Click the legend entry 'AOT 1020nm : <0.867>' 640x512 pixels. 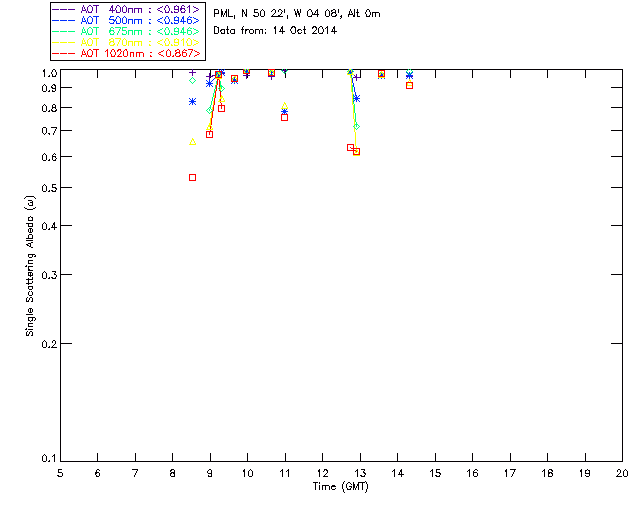pyautogui.click(x=127, y=53)
